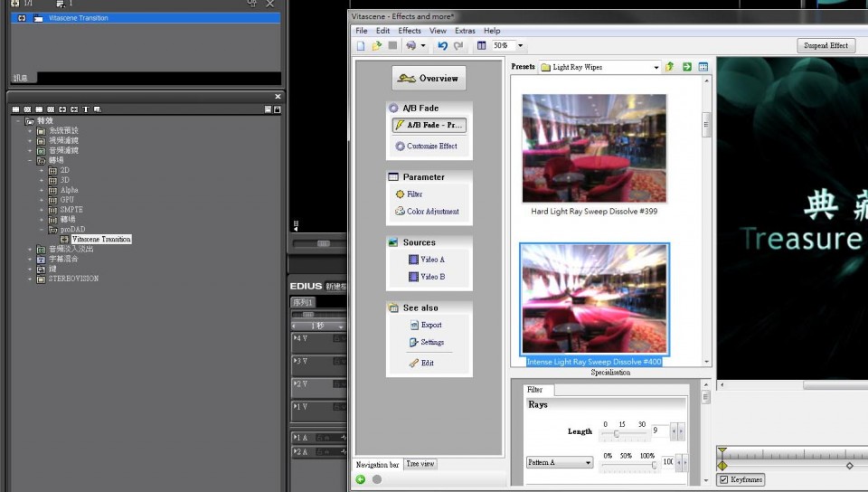Collapse the proDAD folder in effects tree

[42, 230]
